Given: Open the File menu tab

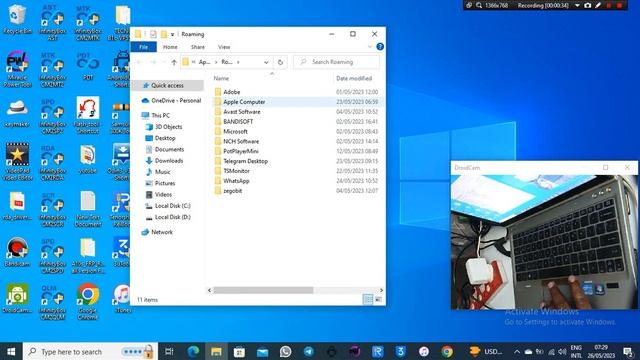Looking at the screenshot, I should 143,47.
